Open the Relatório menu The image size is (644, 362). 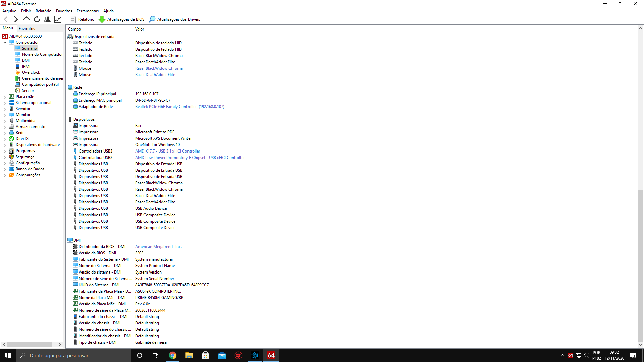coord(43,11)
